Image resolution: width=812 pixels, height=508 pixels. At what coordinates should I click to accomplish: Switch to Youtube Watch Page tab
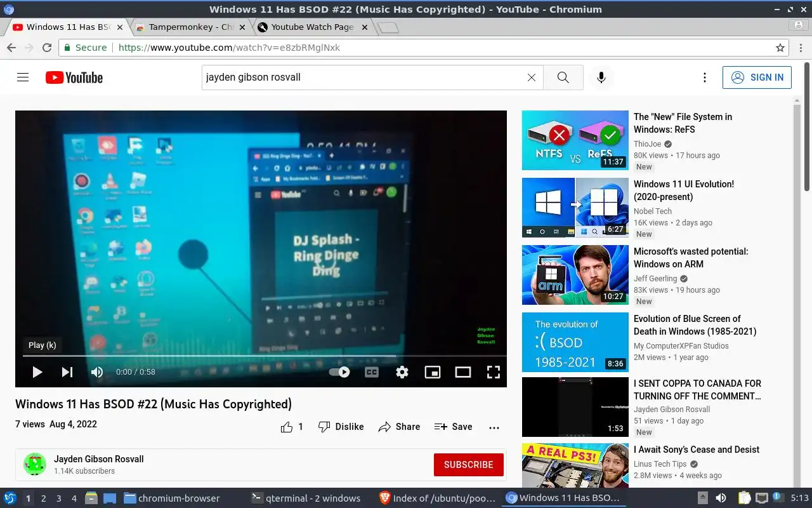pyautogui.click(x=311, y=27)
